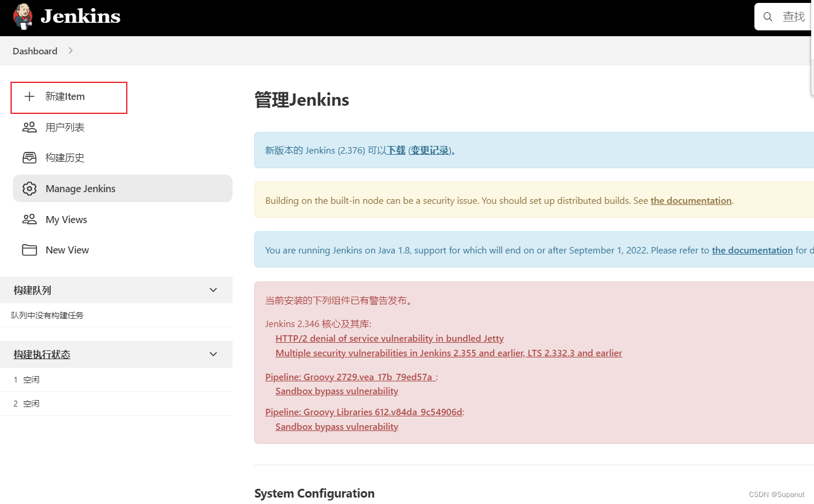The width and height of the screenshot is (814, 504).
Task: Click the System Configuration section heading
Action: 314,493
